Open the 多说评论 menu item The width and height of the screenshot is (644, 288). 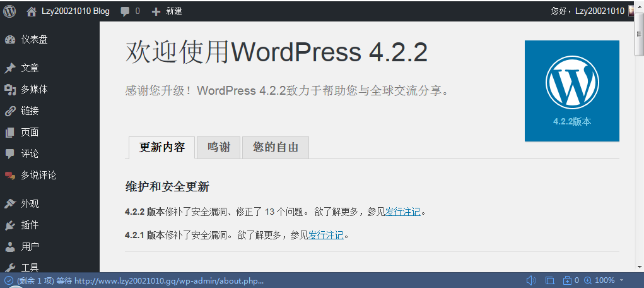[38, 175]
